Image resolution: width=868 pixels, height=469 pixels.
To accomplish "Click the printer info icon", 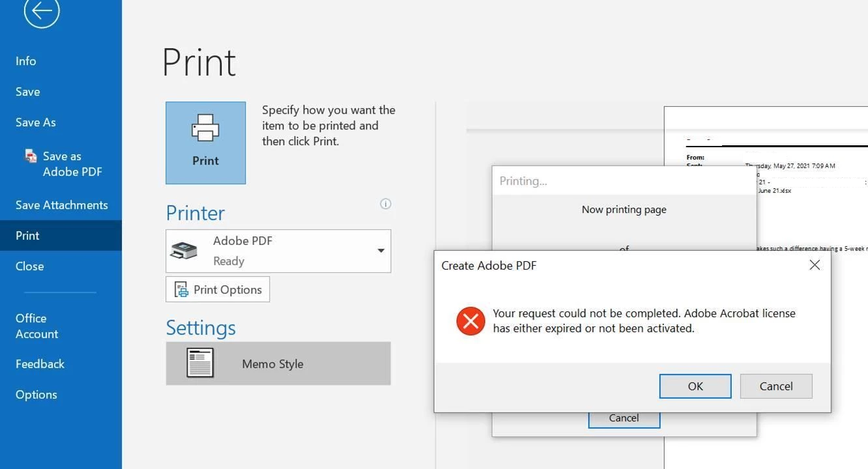I will 386,204.
